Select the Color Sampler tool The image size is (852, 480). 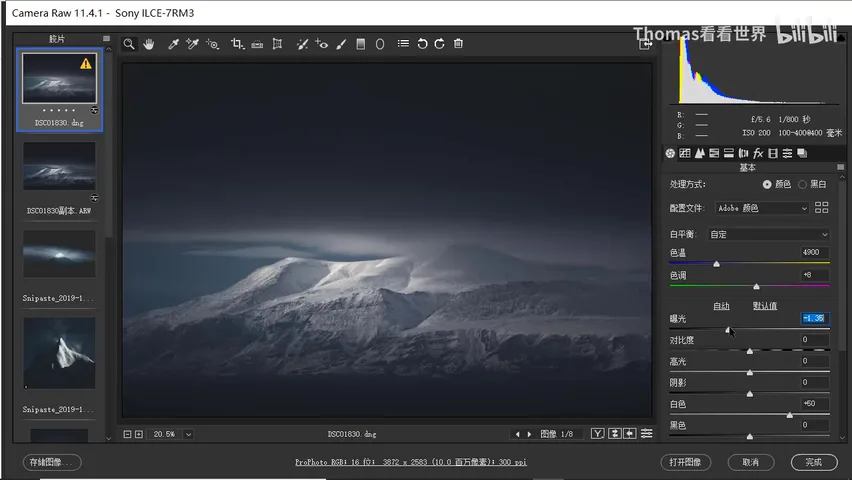[192, 44]
